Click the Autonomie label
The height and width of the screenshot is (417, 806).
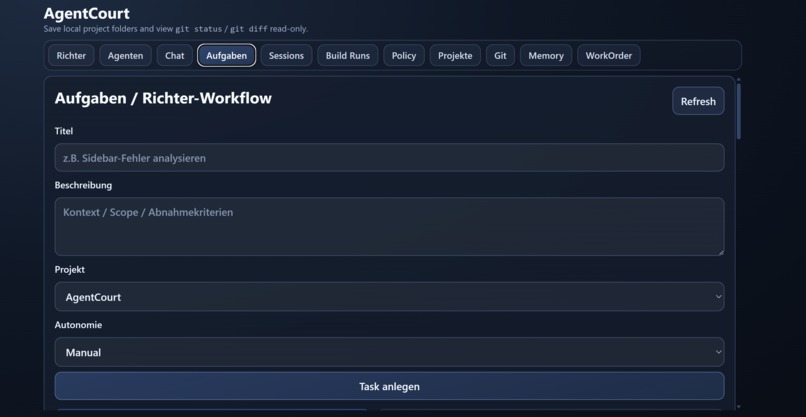[78, 325]
